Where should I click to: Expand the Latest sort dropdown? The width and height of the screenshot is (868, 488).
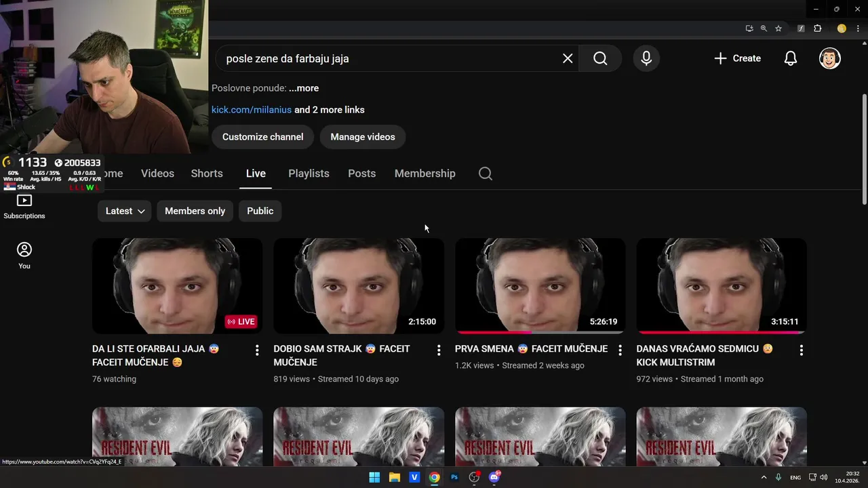[x=125, y=211]
